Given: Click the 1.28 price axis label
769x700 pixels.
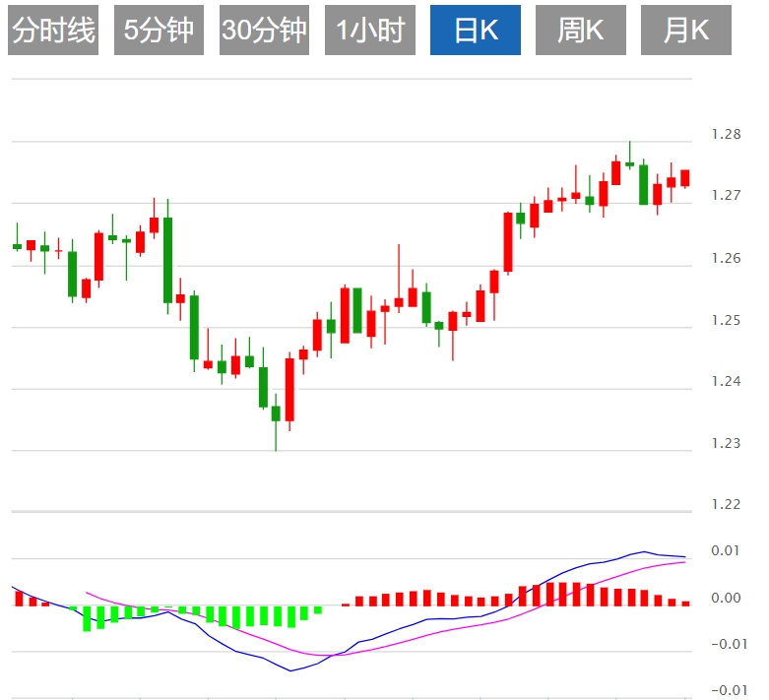Looking at the screenshot, I should 725,135.
